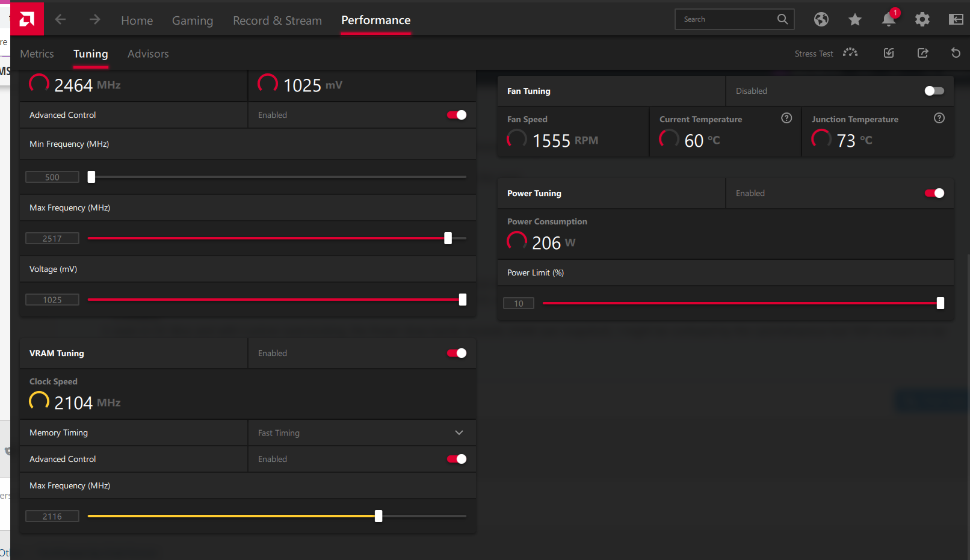Viewport: 970px width, 560px height.
Task: Open Junction Temperature help icon
Action: pyautogui.click(x=939, y=118)
